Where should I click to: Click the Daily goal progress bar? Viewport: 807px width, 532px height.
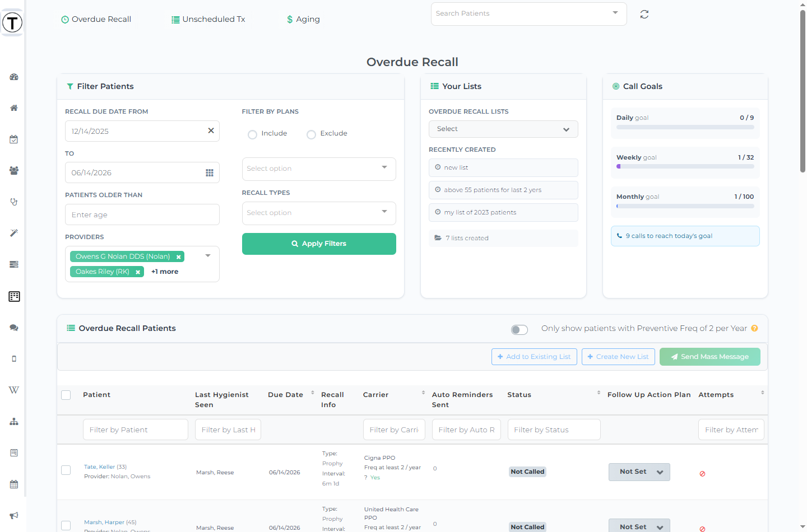pos(685,127)
